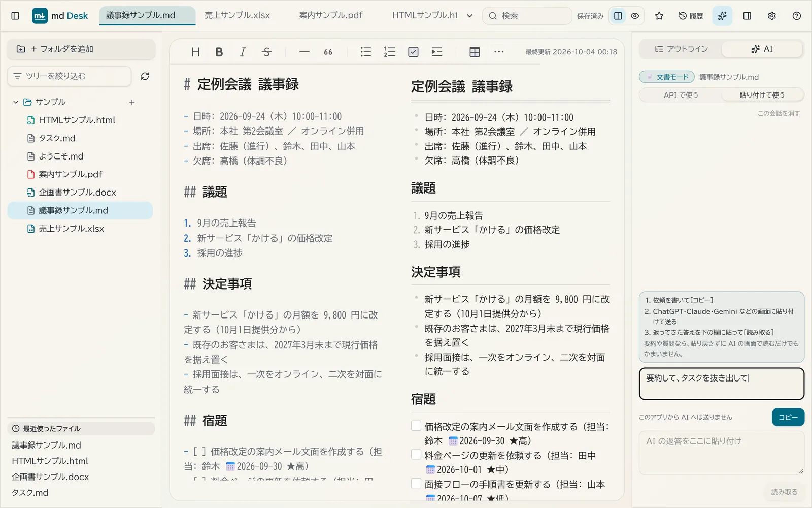Apply strikethrough formatting
Viewport: 812px width, 508px height.
coord(266,52)
